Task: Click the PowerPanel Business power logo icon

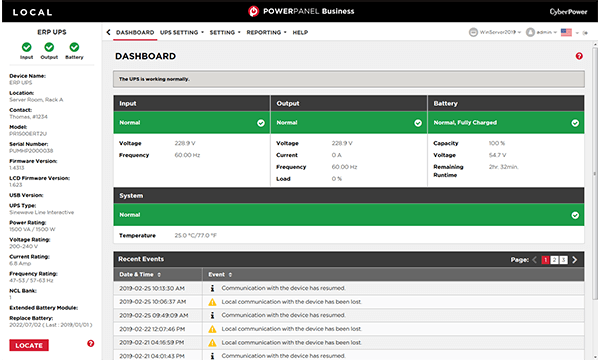Action: (x=253, y=11)
